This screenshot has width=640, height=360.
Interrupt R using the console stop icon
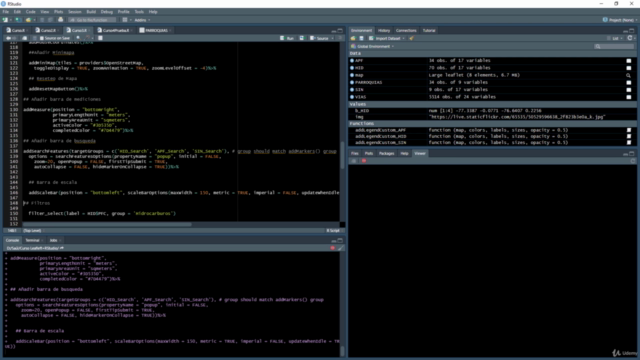pos(333,248)
